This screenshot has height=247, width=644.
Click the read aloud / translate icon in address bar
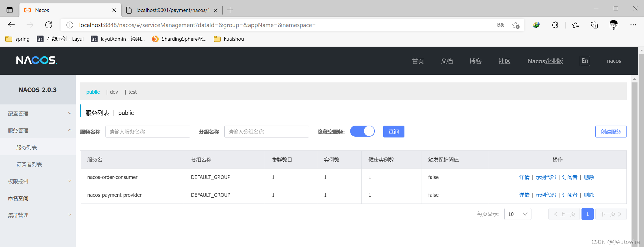500,25
